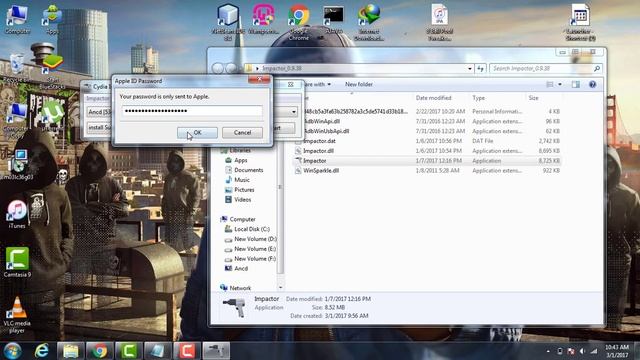The width and height of the screenshot is (640, 360).
Task: Click the iTunes desktop icon
Action: click(x=17, y=214)
